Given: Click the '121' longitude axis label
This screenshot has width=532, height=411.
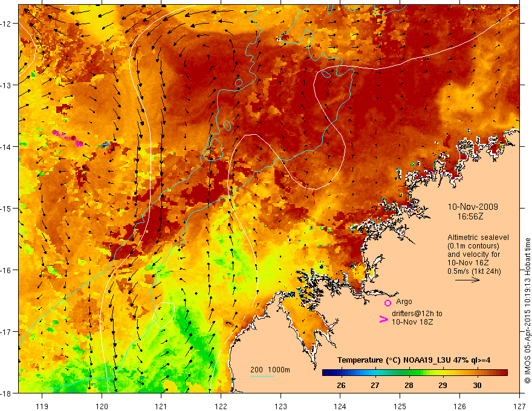Looking at the screenshot, I should pos(161,406).
